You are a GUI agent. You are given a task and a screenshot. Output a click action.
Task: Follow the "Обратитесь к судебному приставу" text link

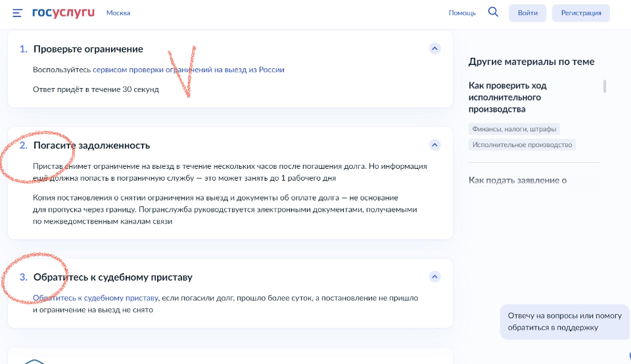96,298
